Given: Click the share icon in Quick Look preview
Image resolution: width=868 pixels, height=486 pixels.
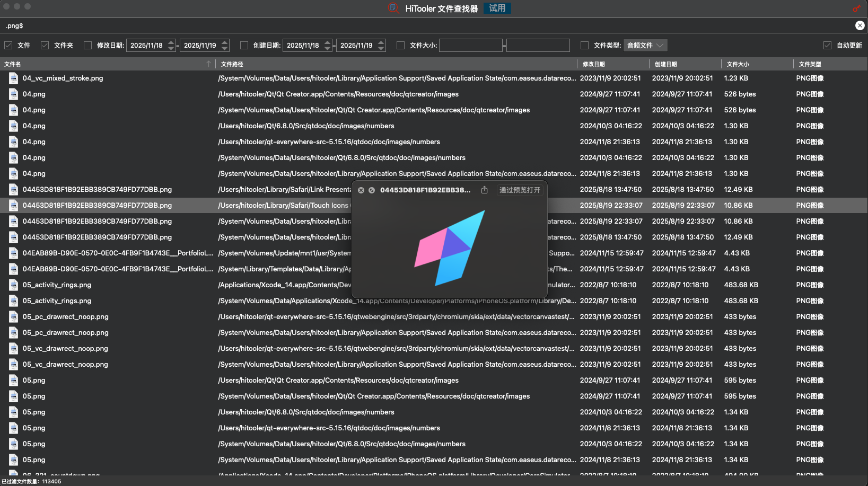Looking at the screenshot, I should [x=484, y=190].
